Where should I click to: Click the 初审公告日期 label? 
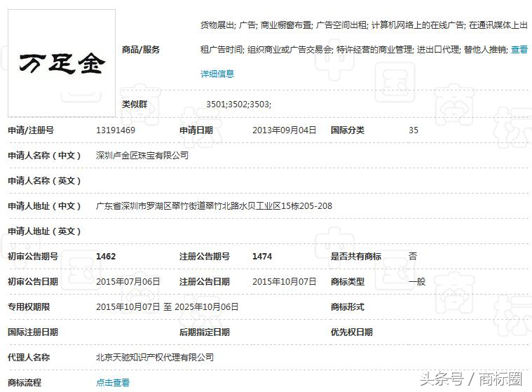click(x=33, y=281)
